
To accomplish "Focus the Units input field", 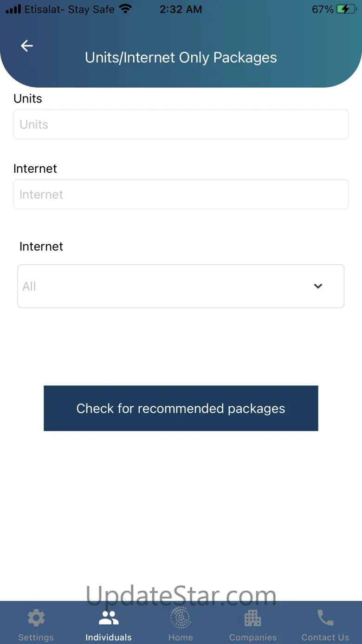I will point(181,124).
